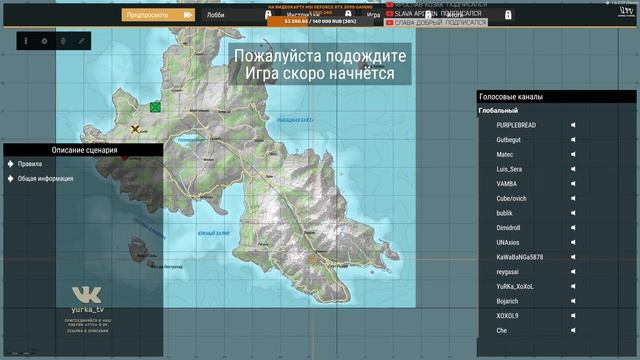This screenshot has height=360, width=640.
Task: Click the padlock icon next to Лобби
Action: click(x=268, y=15)
